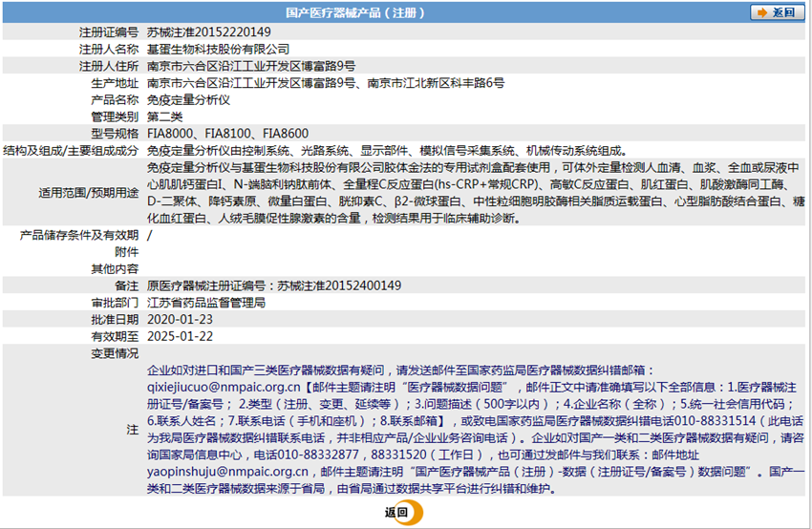Click the 附件 label
The image size is (812, 529).
(x=127, y=252)
